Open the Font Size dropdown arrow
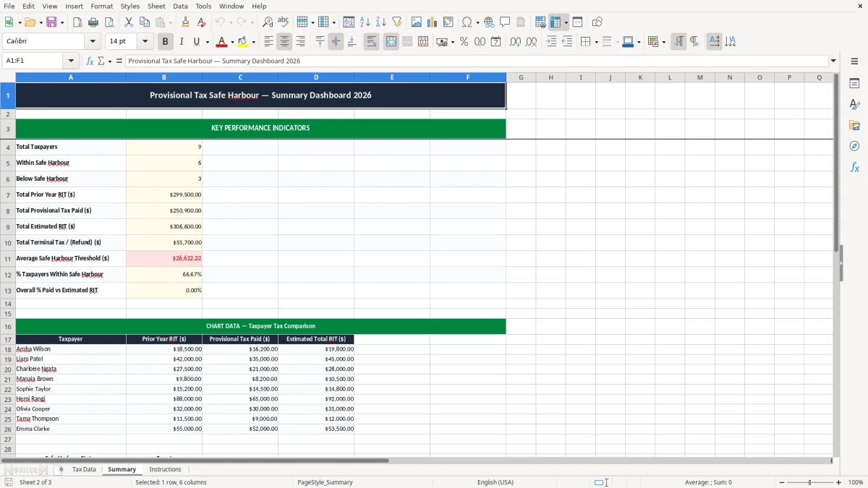The image size is (868, 488). [145, 42]
